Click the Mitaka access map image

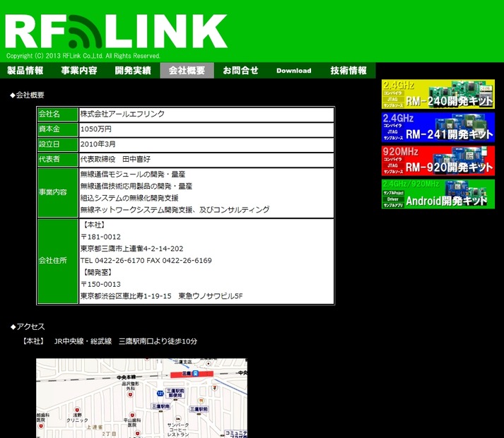pyautogui.click(x=142, y=398)
